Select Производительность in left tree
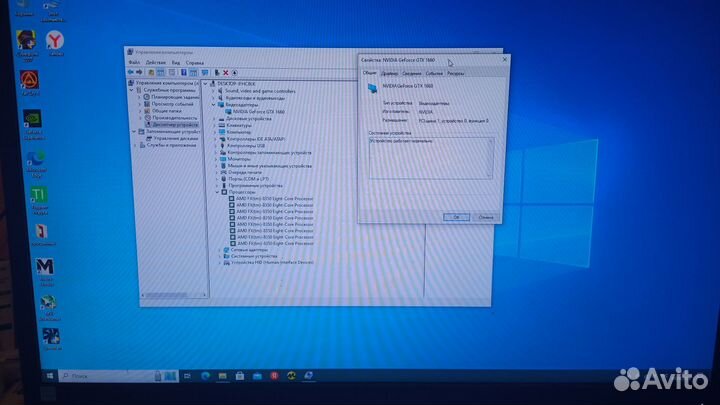This screenshot has height=405, width=720. 174,118
